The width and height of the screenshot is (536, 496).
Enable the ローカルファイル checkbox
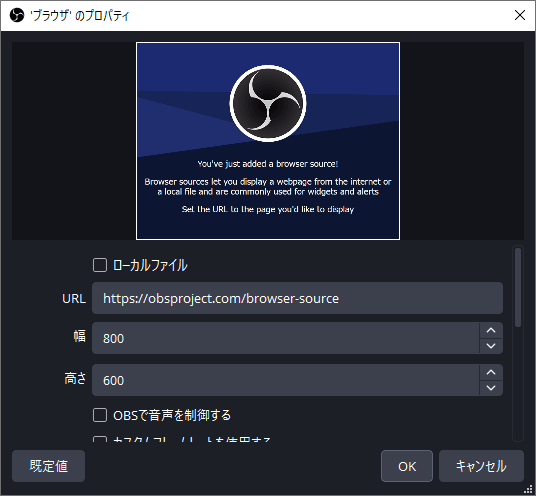(99, 265)
